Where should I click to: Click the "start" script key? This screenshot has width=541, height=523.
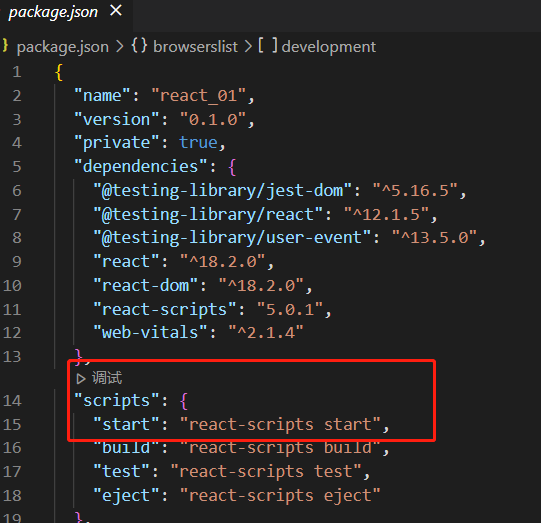[126, 424]
